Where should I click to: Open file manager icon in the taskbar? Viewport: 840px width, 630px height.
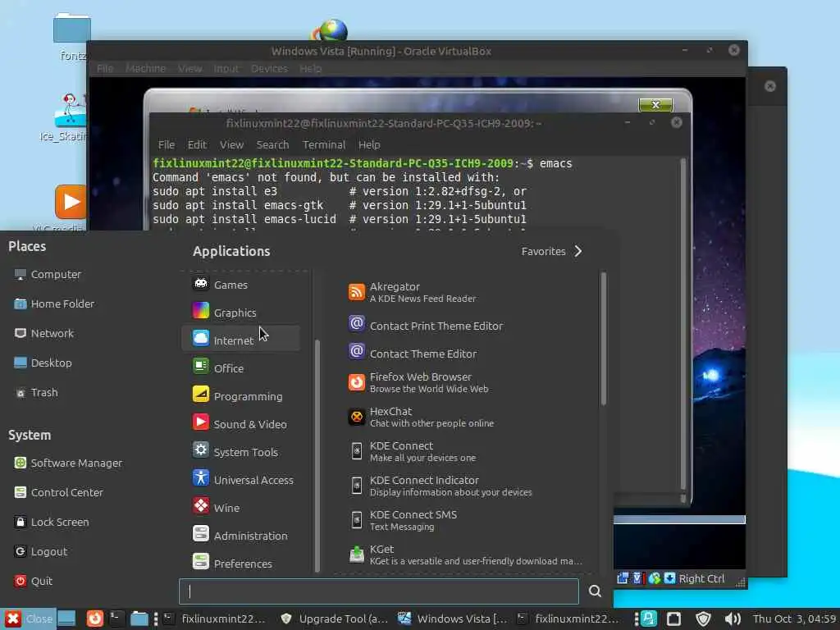139,619
